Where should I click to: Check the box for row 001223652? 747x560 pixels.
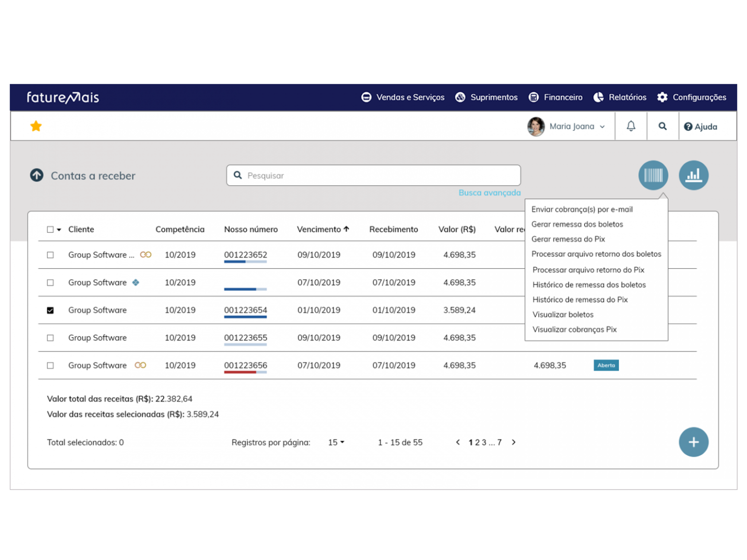50,255
